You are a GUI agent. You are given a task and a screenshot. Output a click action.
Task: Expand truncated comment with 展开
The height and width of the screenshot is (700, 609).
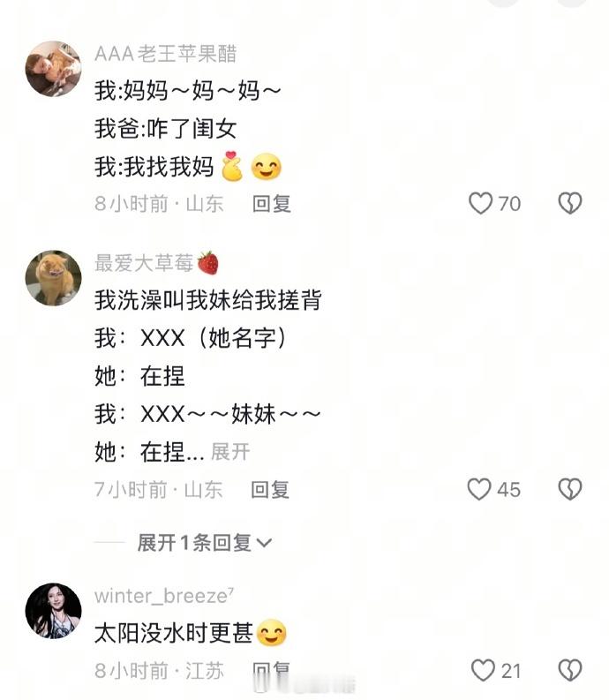(x=230, y=452)
